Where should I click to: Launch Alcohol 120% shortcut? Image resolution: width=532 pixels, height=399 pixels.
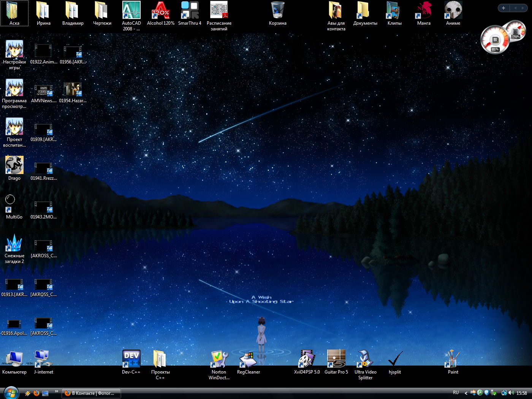tap(161, 13)
